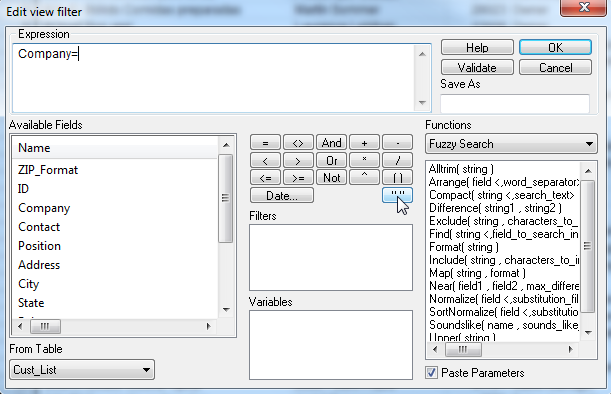Click Available Fields horizontal scroll-right arrow
Image resolution: width=611 pixels, height=394 pixels.
[x=208, y=326]
